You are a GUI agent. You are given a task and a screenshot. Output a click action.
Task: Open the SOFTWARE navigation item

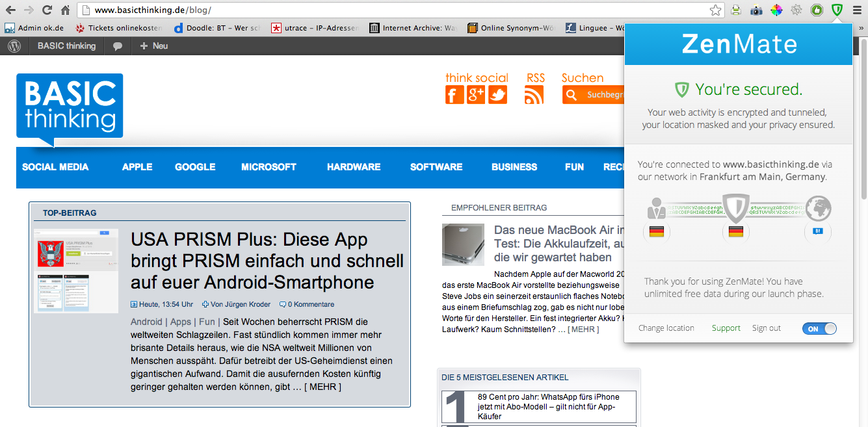point(436,167)
